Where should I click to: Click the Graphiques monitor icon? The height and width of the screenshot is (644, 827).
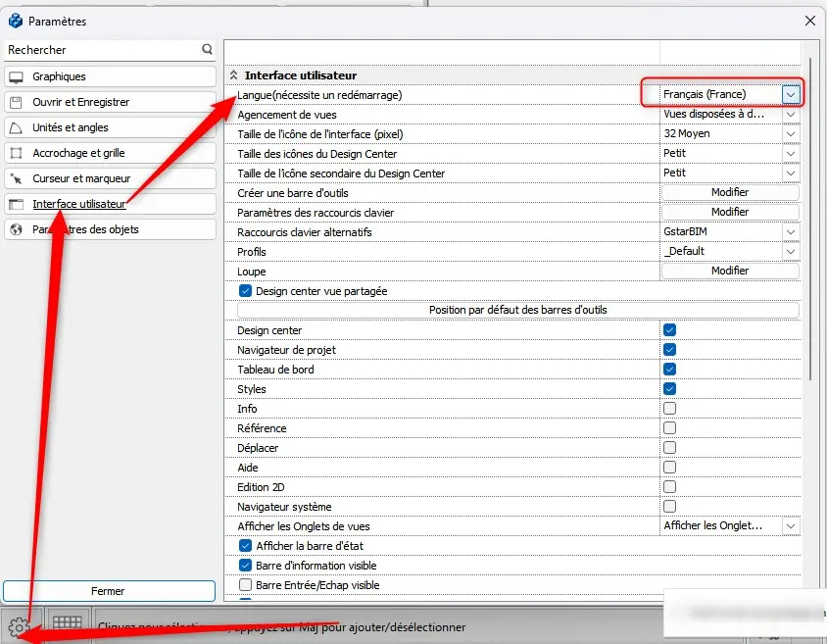click(17, 77)
